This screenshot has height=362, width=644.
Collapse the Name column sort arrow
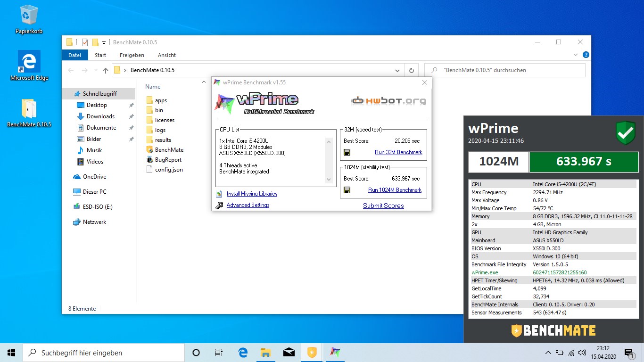(x=204, y=82)
